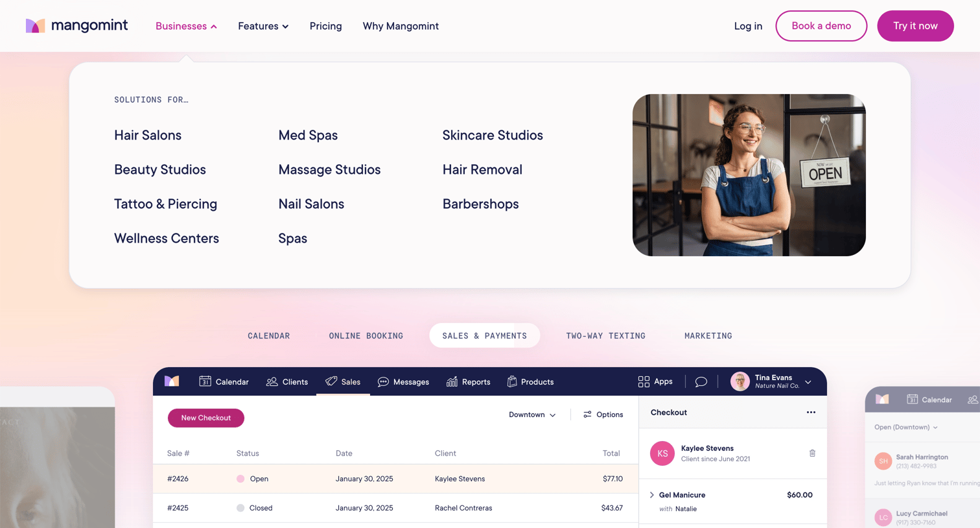Open Checkout three-dot more menu

pyautogui.click(x=811, y=413)
